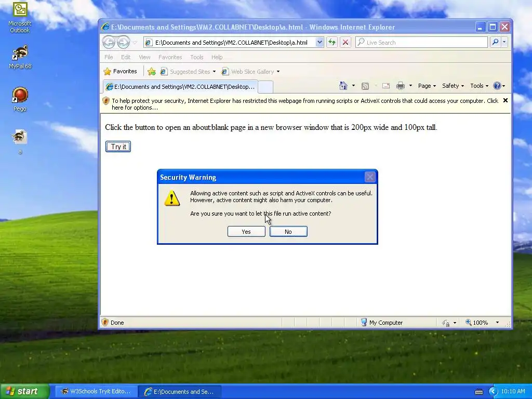Click the RSS Feeds icon
This screenshot has height=399, width=532.
tap(365, 86)
